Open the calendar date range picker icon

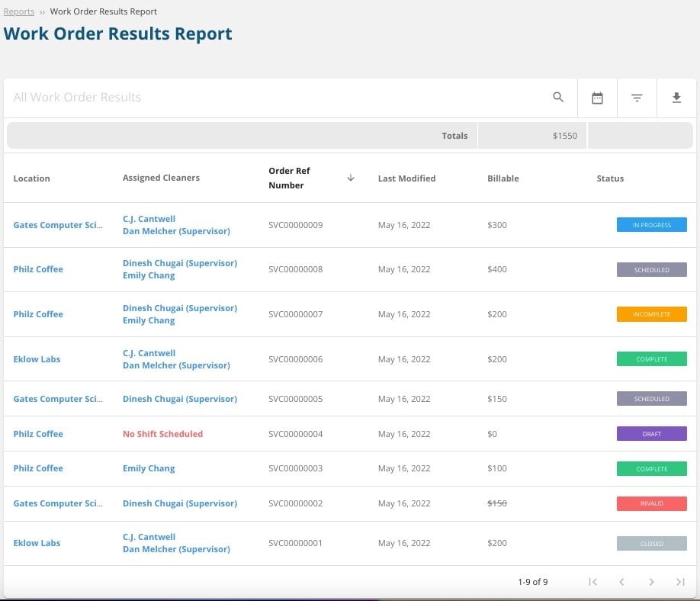pos(597,98)
